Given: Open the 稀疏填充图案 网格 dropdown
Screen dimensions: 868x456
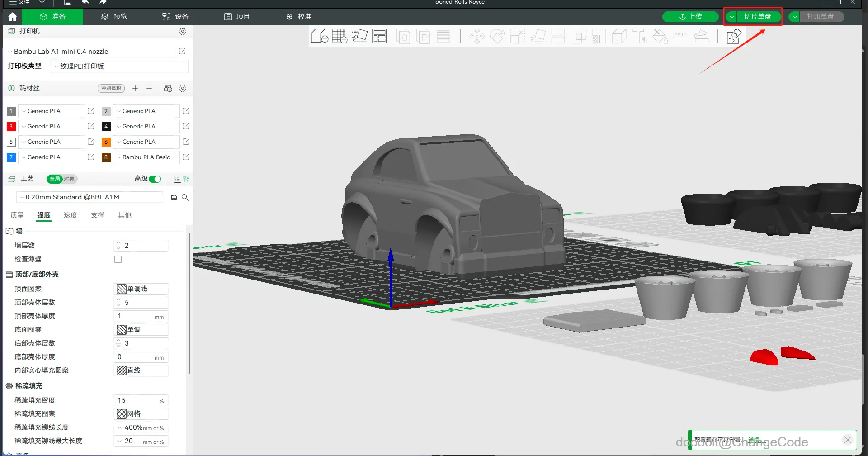Looking at the screenshot, I should point(141,414).
